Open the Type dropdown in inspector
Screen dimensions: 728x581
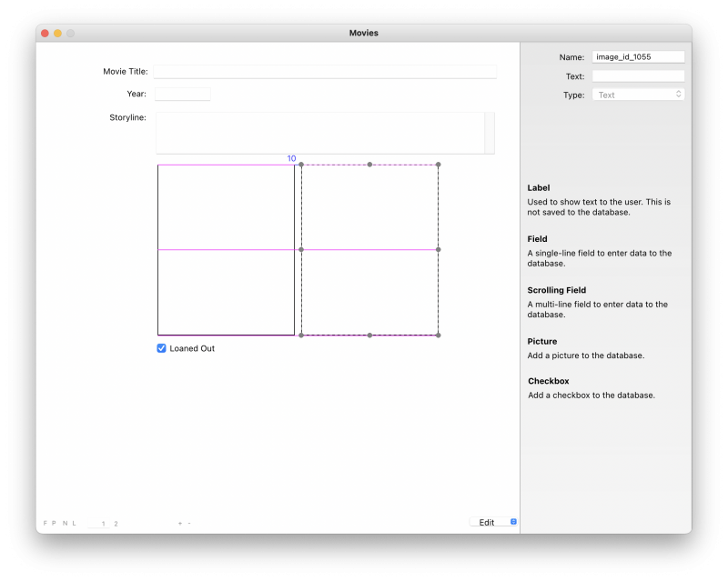coord(638,95)
